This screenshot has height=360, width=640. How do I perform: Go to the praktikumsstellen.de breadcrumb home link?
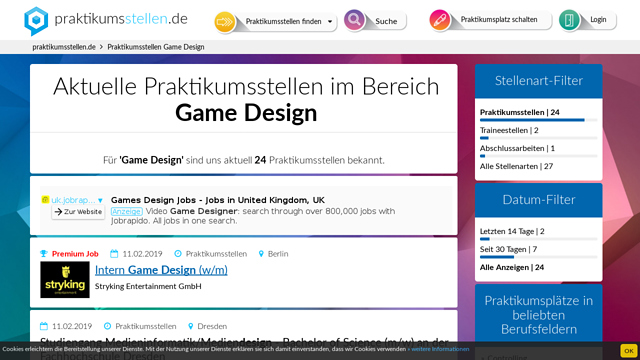(x=64, y=47)
